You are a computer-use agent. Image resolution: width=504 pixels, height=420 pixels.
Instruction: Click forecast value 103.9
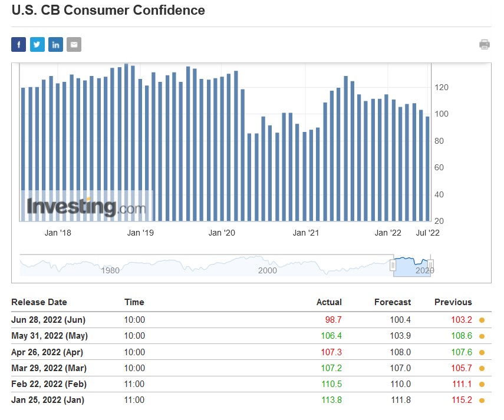(400, 336)
